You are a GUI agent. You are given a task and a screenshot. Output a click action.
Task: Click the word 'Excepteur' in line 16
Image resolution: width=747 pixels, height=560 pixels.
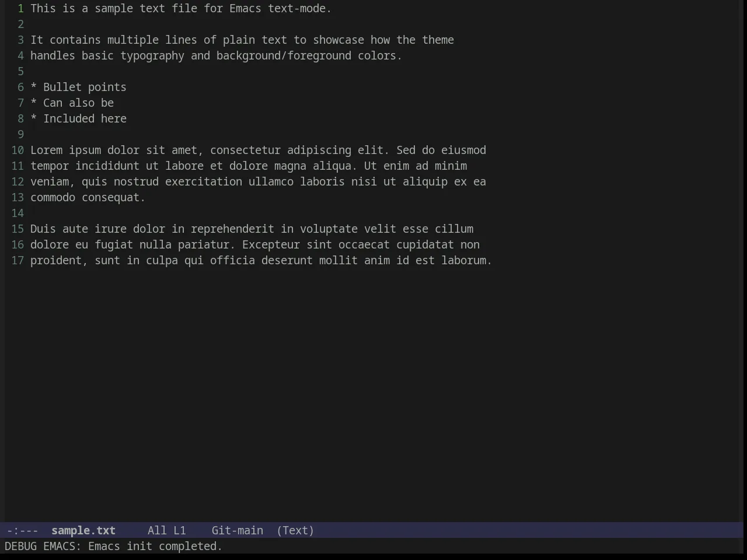271,244
